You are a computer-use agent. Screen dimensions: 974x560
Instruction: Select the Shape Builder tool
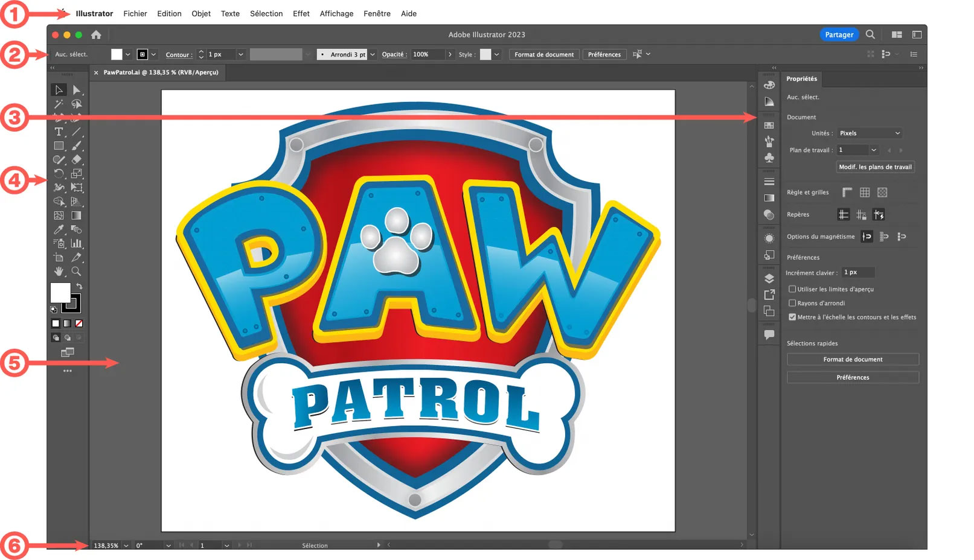59,202
